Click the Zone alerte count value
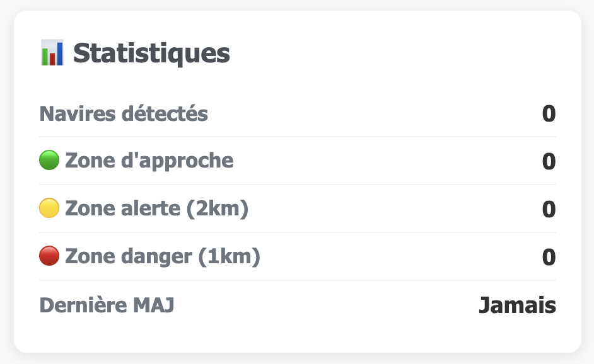Viewport: 594px width, 364px height. [x=549, y=209]
